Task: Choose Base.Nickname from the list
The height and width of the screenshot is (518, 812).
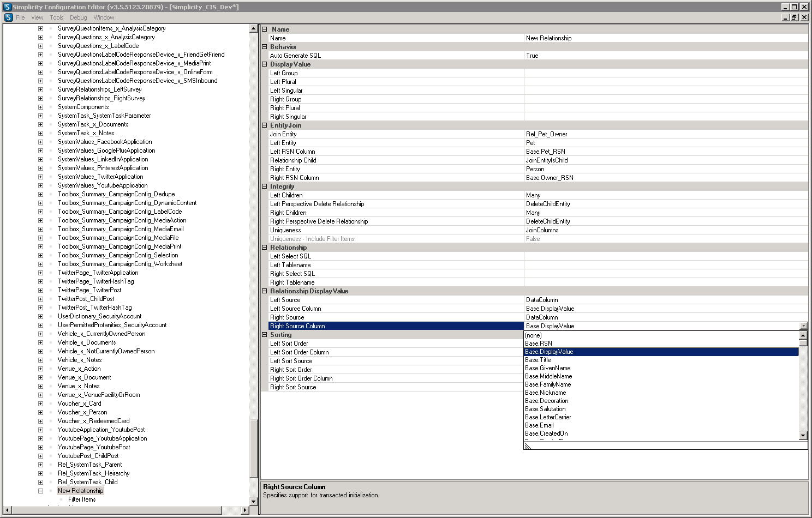Action: point(661,393)
